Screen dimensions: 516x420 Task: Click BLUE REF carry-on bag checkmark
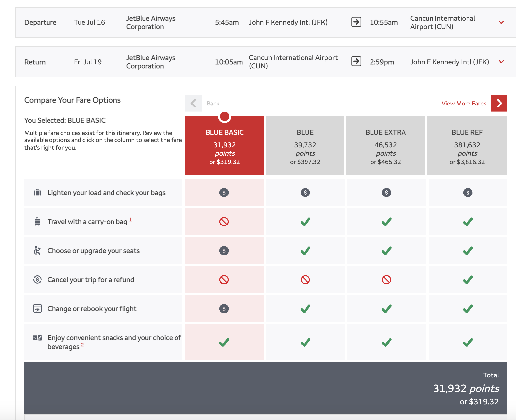click(x=468, y=222)
